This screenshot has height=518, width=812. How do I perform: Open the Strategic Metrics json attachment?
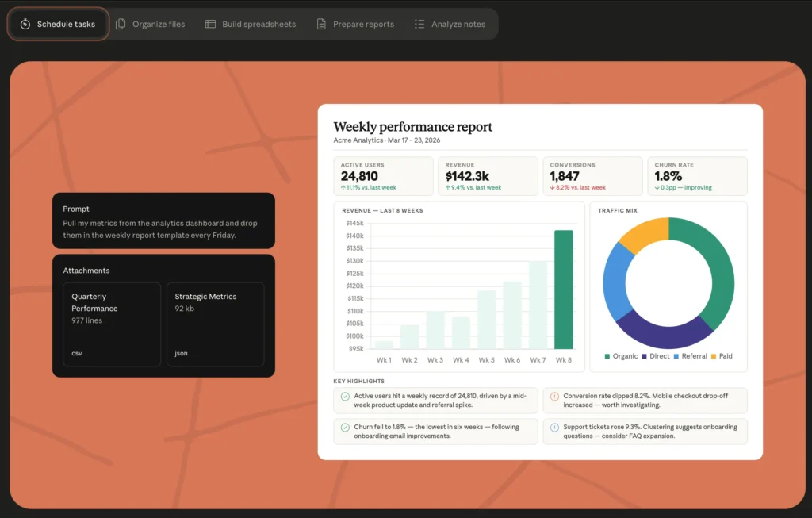(x=215, y=324)
